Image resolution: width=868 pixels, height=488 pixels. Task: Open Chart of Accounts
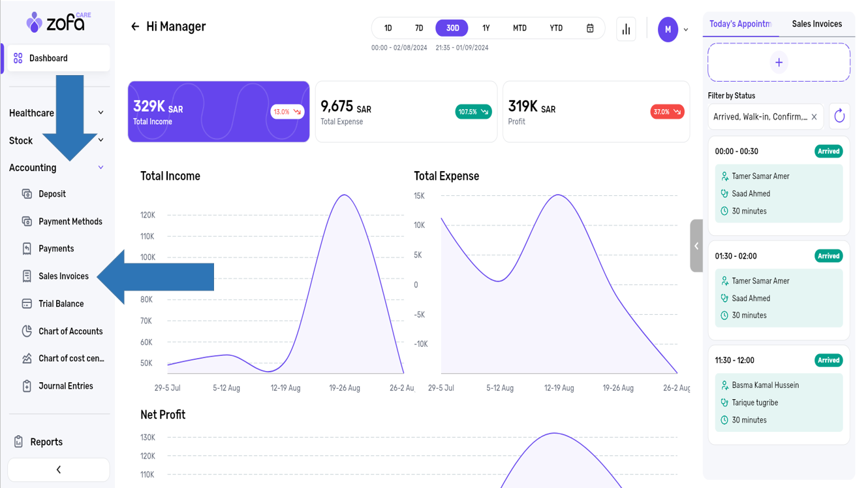(x=70, y=331)
